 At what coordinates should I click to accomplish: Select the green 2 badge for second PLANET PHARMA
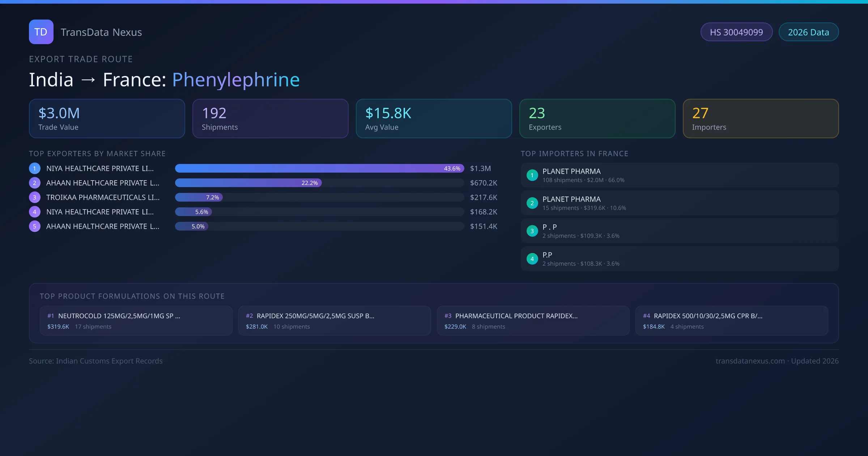click(532, 203)
